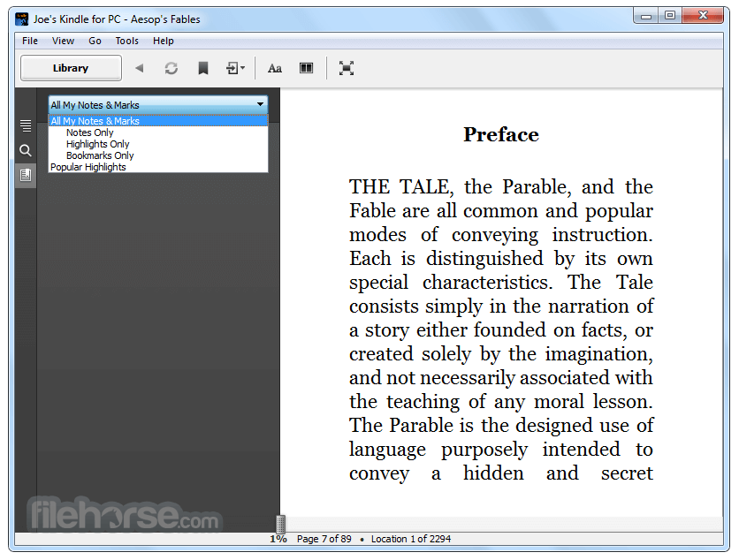Switch to full screen mode icon

347,68
